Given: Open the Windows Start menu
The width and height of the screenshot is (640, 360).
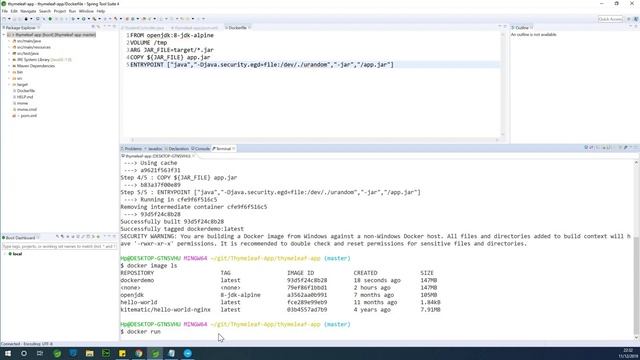Looking at the screenshot, I should 7,353.
